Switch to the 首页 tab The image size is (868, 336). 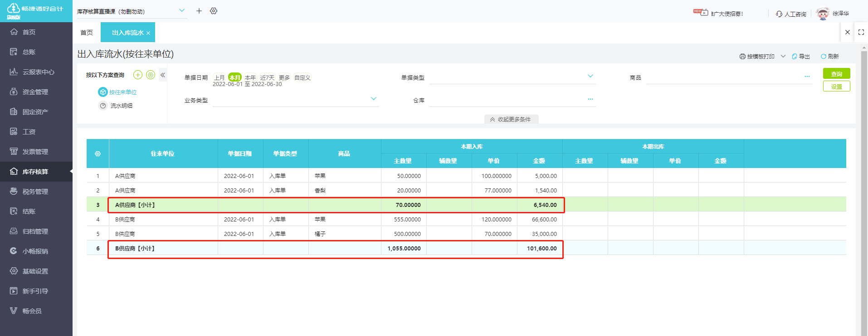(87, 33)
